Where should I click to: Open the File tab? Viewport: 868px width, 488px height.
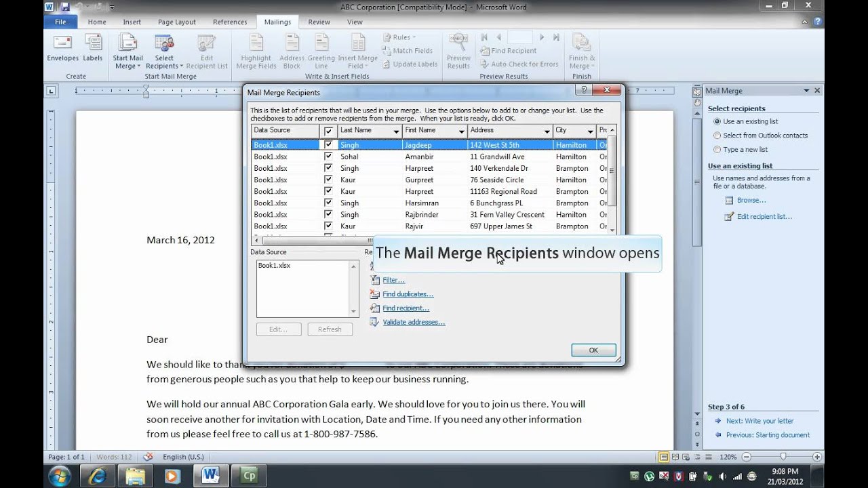(60, 22)
